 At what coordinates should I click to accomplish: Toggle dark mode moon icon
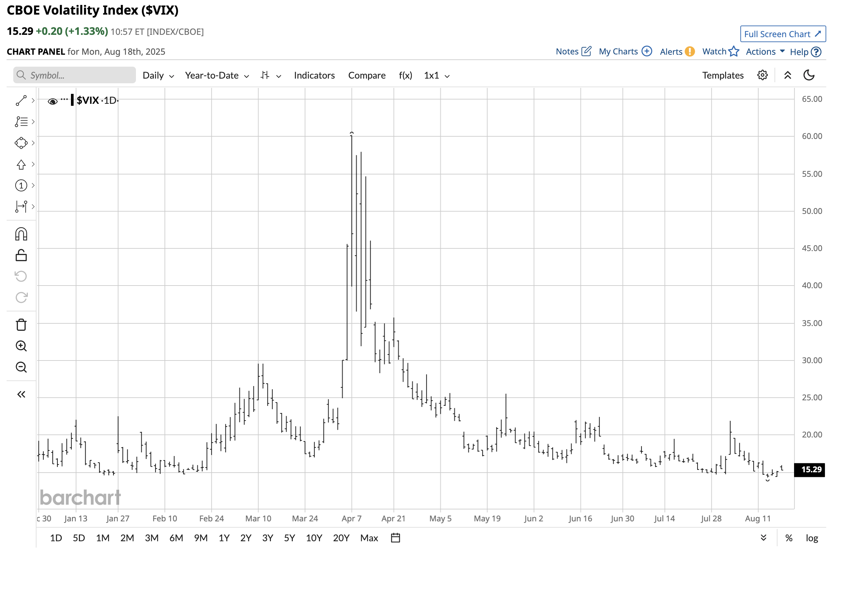pos(809,75)
